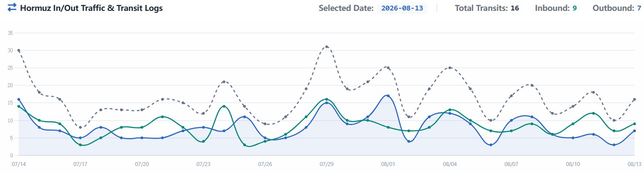Screen dimensions: 644x173
Task: Click the dashed total point at 08/04
Action: coord(450,68)
